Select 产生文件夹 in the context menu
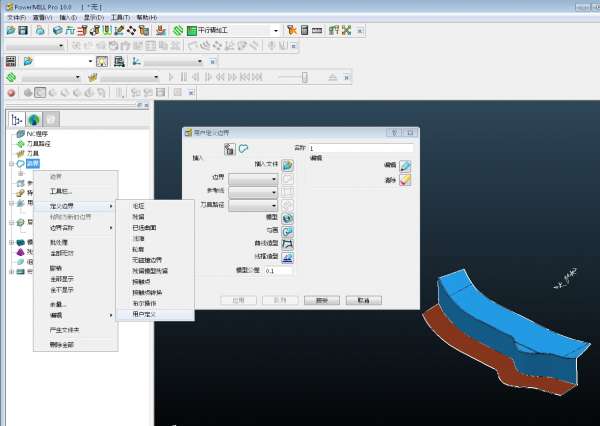This screenshot has height=426, width=600. pyautogui.click(x=76, y=330)
